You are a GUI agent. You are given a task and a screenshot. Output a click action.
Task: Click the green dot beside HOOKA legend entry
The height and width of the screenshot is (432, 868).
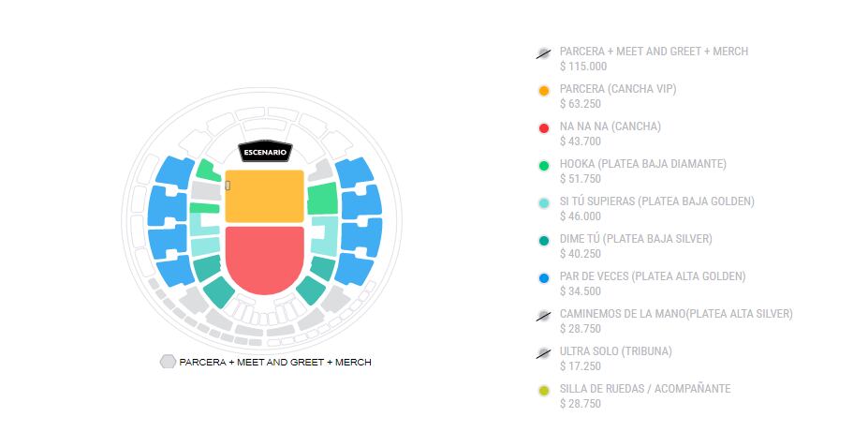pos(543,166)
